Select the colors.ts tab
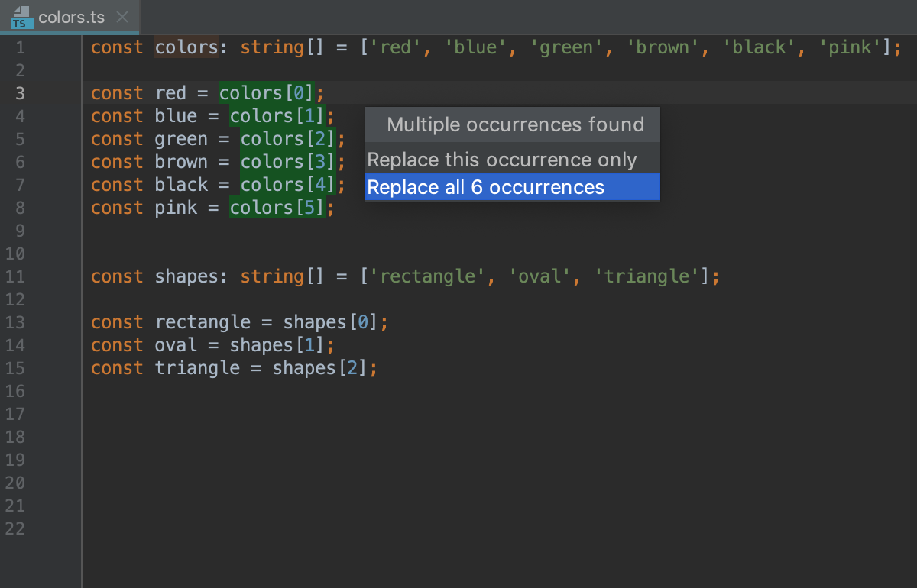This screenshot has width=917, height=588. click(70, 17)
